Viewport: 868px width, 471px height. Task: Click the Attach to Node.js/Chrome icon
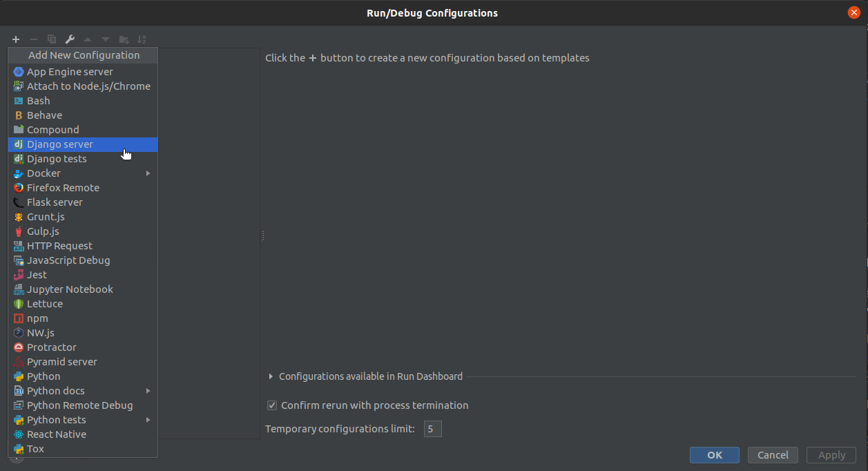point(19,86)
